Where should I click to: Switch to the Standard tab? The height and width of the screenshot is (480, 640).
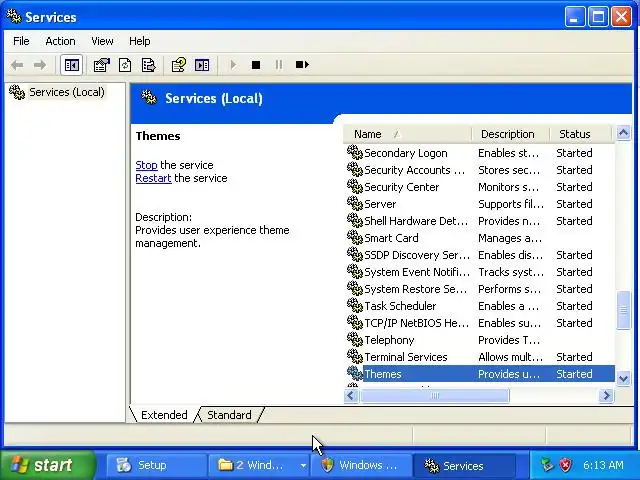229,415
